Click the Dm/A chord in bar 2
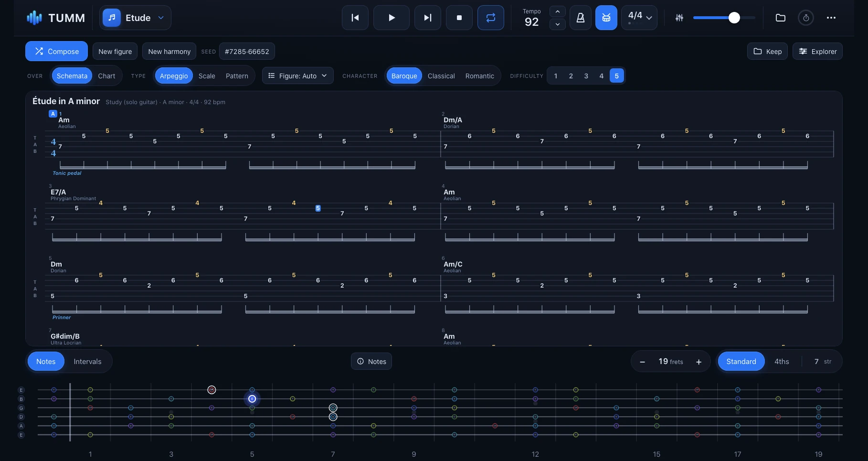 (453, 120)
